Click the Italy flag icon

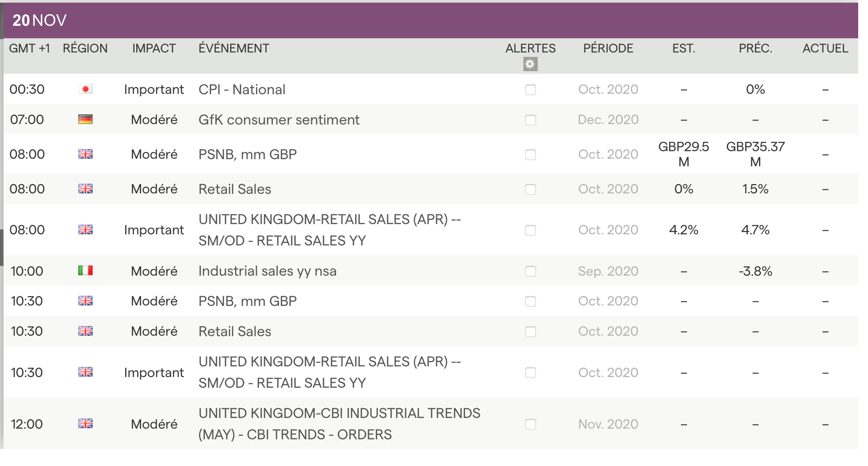[x=85, y=271]
